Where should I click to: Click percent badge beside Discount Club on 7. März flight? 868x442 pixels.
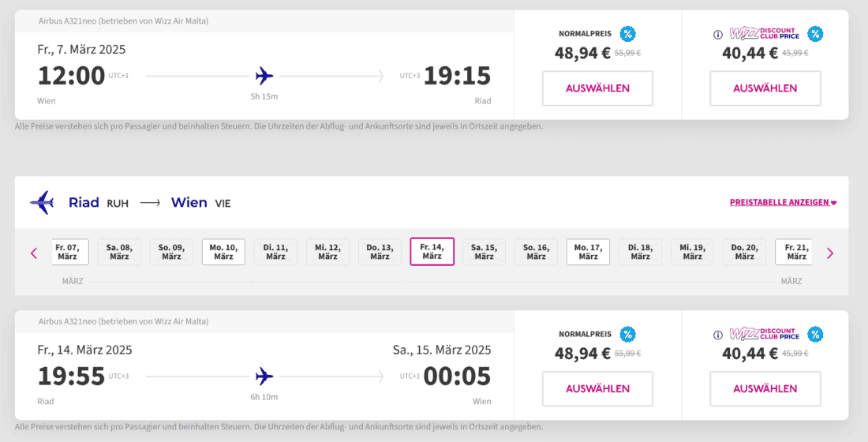pyautogui.click(x=815, y=34)
